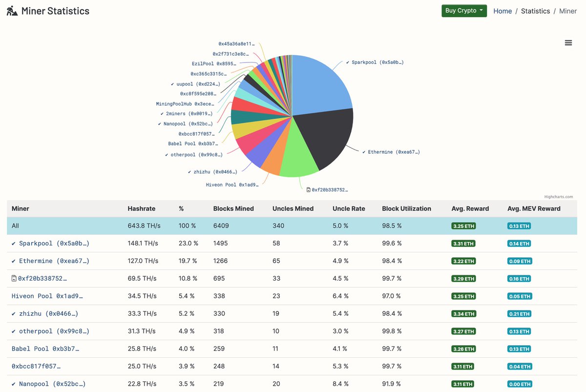The image size is (586, 392).
Task: Open Babel Pool miner link in table
Action: coord(45,349)
